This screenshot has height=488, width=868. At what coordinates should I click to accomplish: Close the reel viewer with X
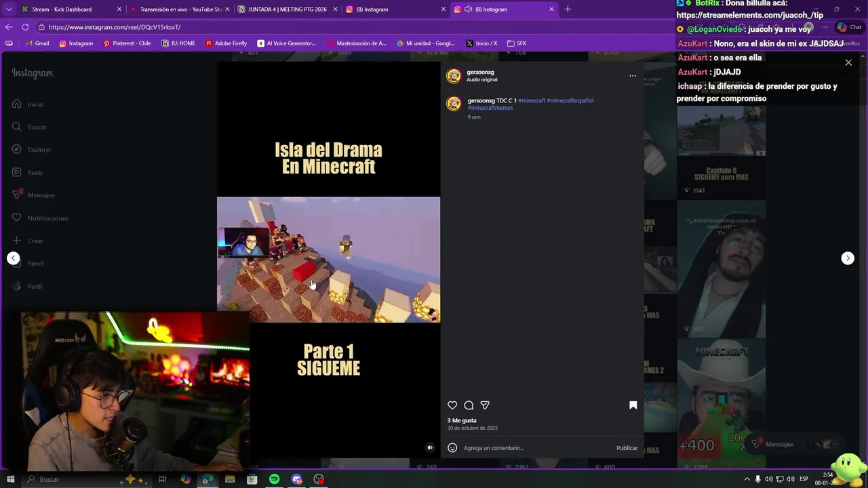point(848,62)
